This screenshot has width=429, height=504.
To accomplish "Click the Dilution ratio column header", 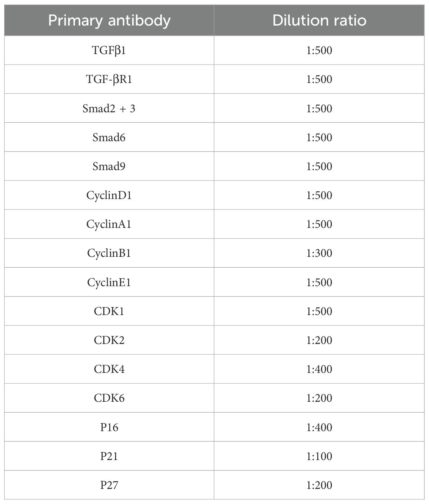I will tap(319, 21).
